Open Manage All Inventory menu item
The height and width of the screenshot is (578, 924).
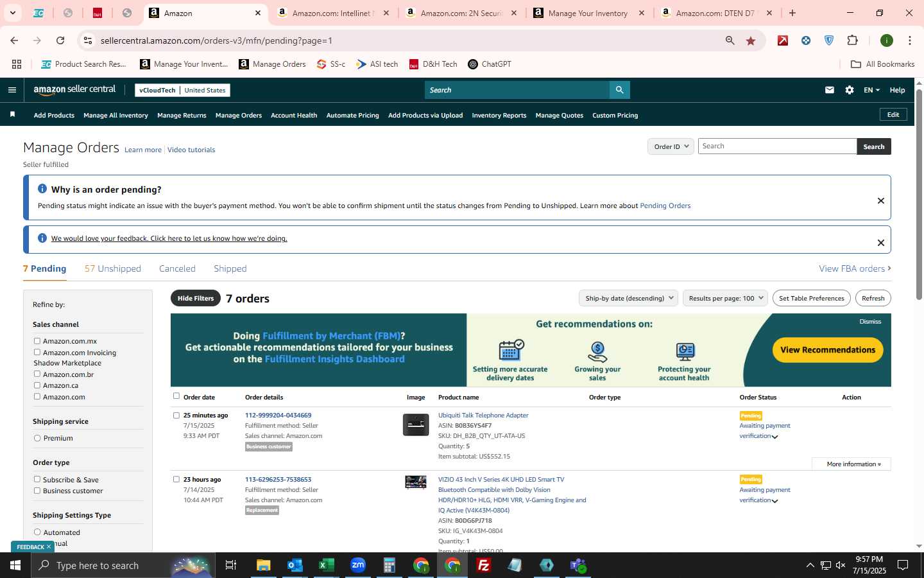click(x=116, y=116)
